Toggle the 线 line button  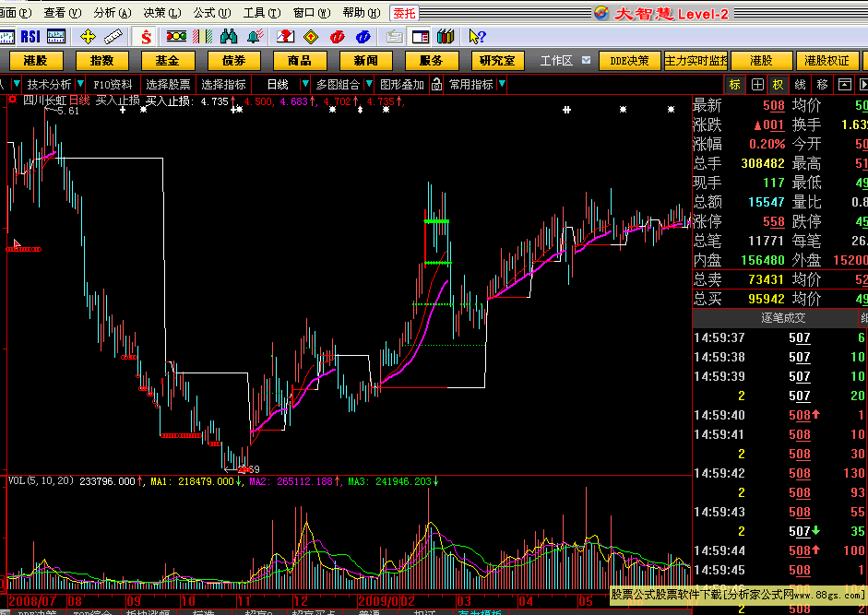(x=801, y=85)
